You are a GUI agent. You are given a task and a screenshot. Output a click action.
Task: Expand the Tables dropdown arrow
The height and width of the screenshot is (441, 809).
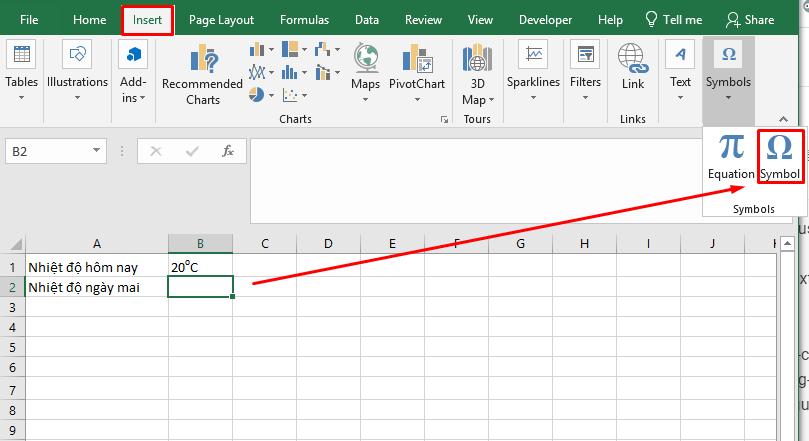pos(21,97)
